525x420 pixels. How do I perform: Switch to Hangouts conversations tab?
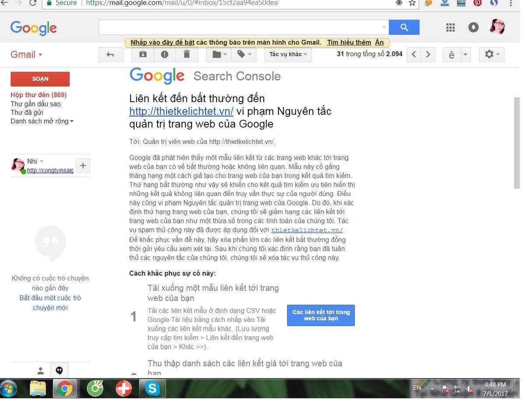(x=59, y=371)
